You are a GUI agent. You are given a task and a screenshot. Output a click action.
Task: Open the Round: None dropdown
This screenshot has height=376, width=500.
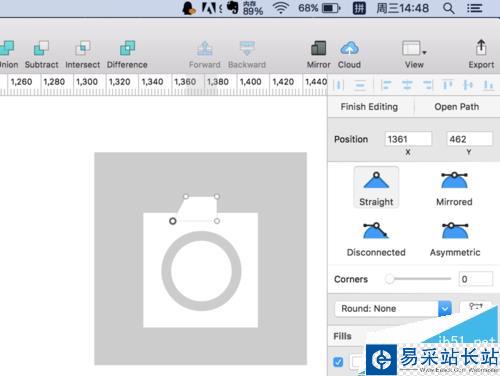393,309
